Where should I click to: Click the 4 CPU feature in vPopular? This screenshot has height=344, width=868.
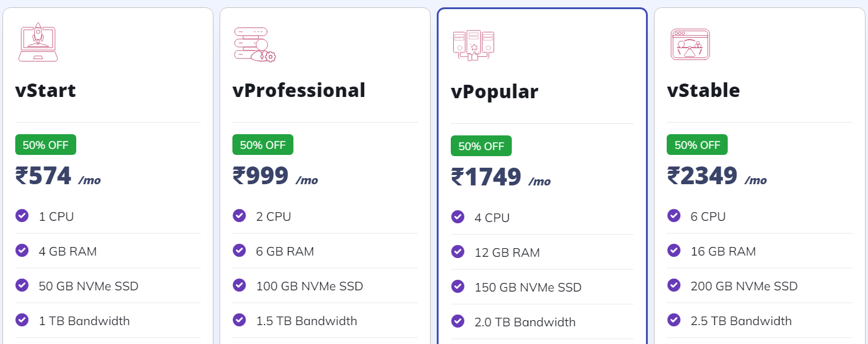click(x=492, y=218)
